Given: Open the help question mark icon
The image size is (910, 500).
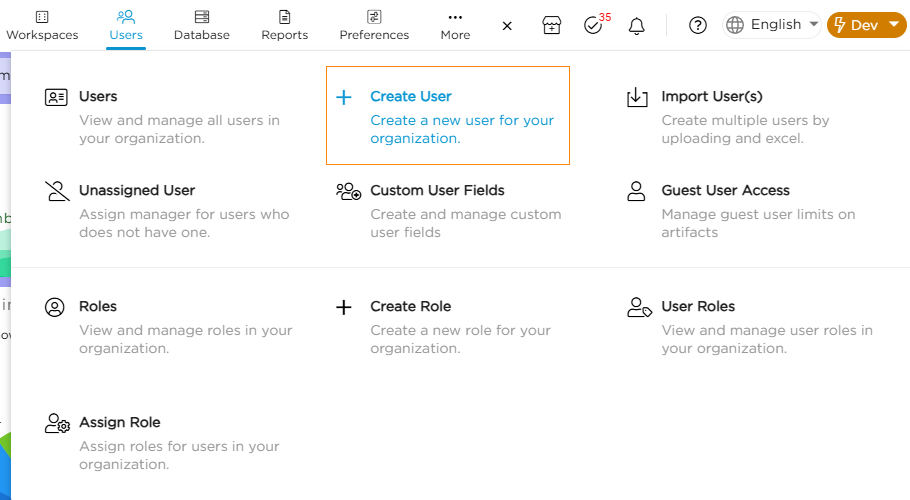Looking at the screenshot, I should tap(698, 25).
